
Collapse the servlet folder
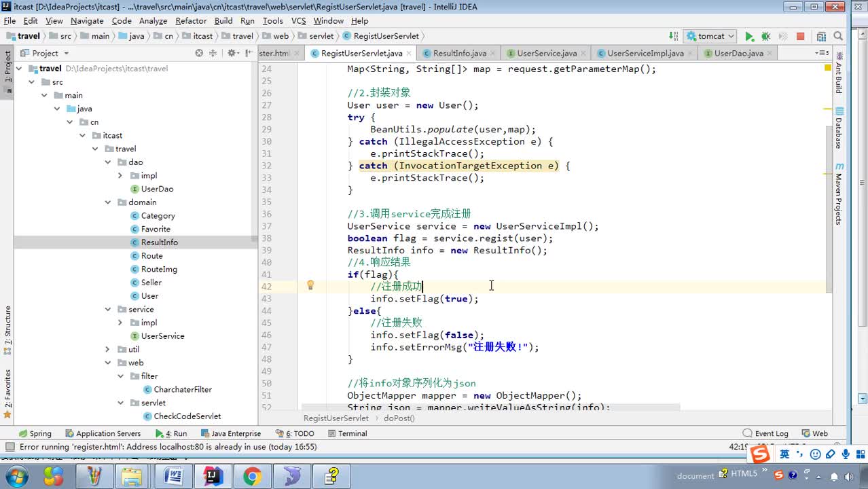point(120,403)
